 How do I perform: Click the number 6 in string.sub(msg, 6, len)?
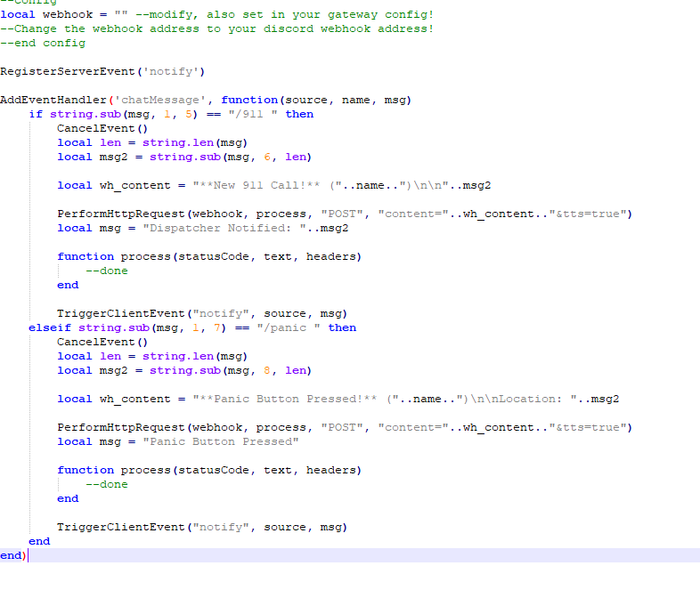(267, 158)
